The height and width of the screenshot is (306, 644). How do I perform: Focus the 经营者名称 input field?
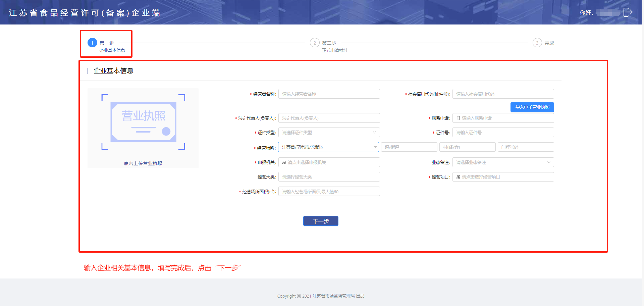[329, 94]
